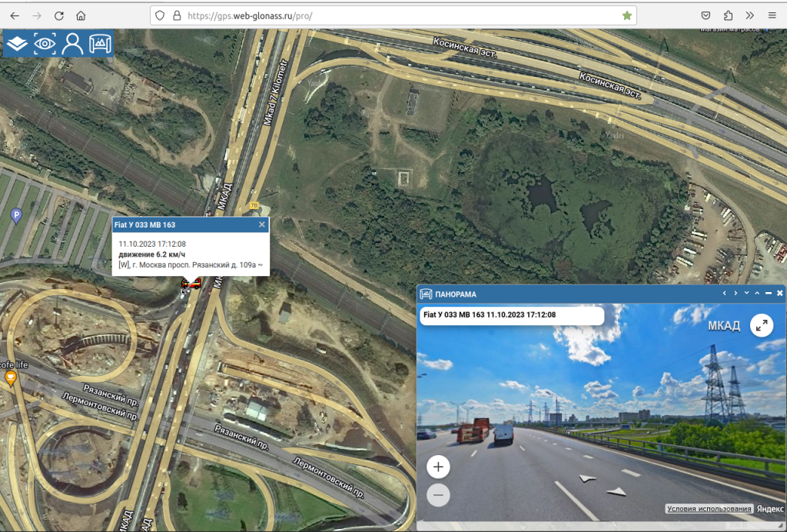Move along the road using left panorama arrow
The height and width of the screenshot is (532, 787).
pos(588,478)
